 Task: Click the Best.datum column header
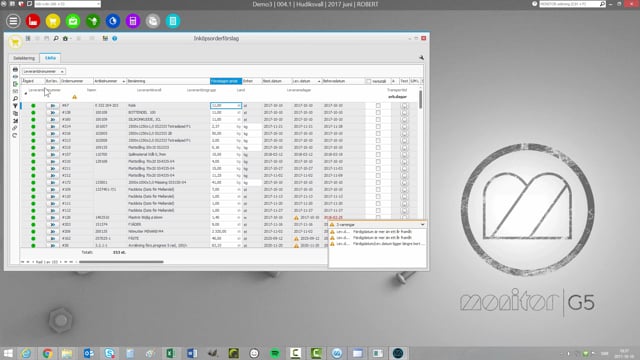pos(277,81)
